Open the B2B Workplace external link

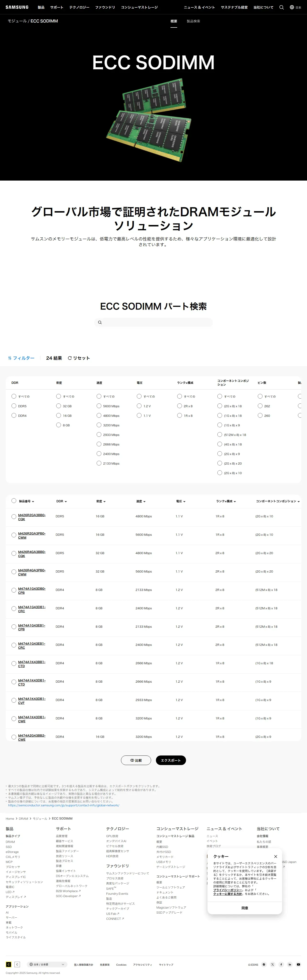click(x=68, y=891)
